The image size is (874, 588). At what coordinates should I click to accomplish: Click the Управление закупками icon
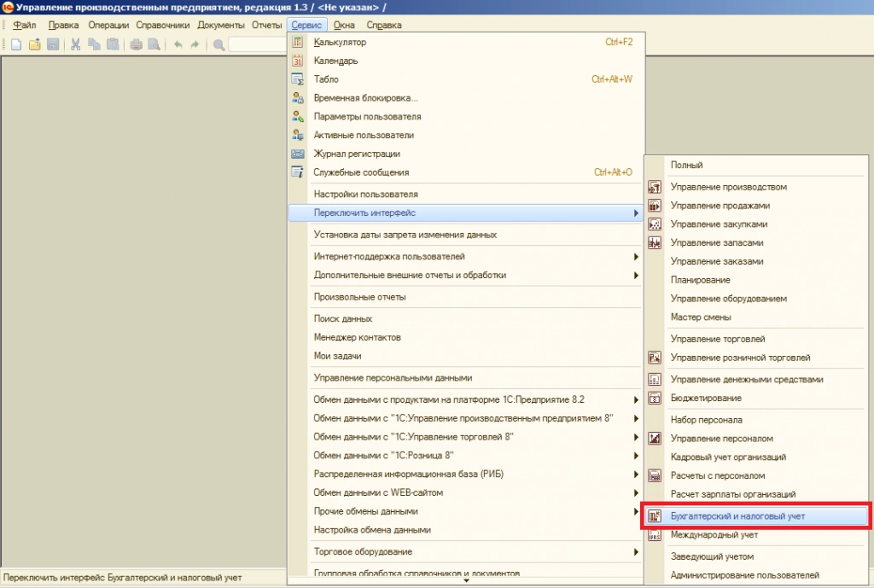click(655, 224)
